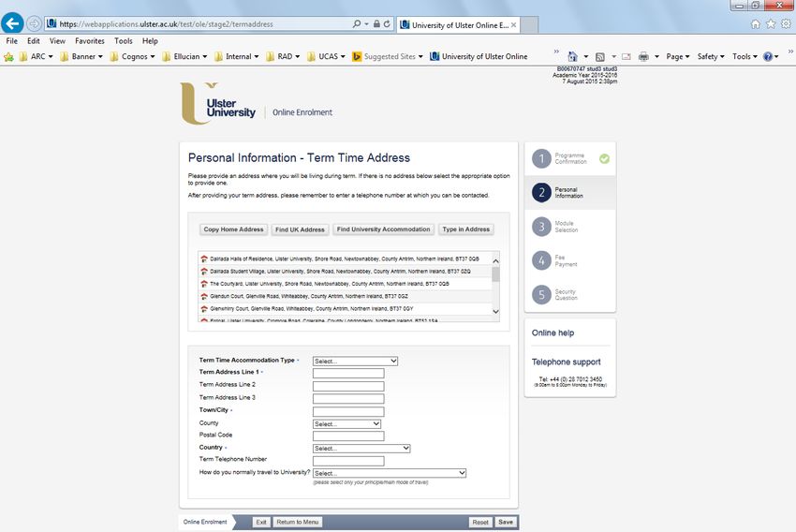Open University of Ulster Online favorites link
The image size is (796, 532).
coord(479,56)
